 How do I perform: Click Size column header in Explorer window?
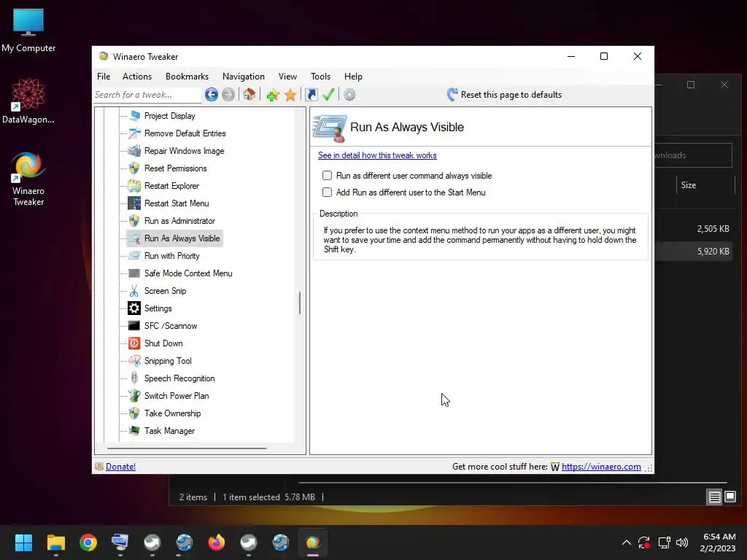click(689, 185)
